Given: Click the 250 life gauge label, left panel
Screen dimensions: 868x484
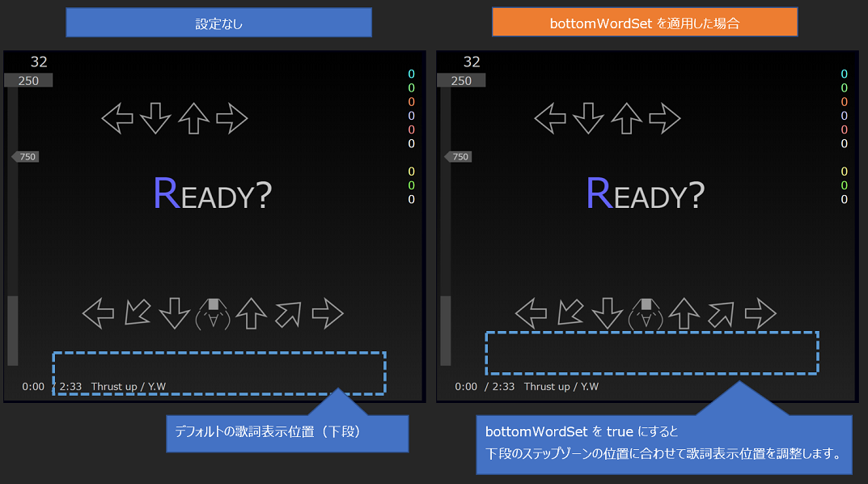Looking at the screenshot, I should coord(28,81).
